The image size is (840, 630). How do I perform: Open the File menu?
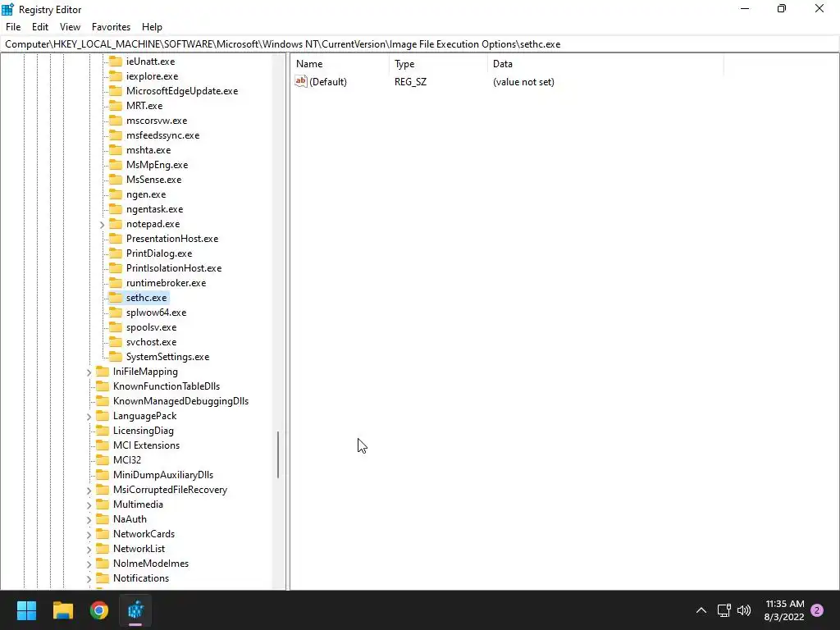(13, 27)
